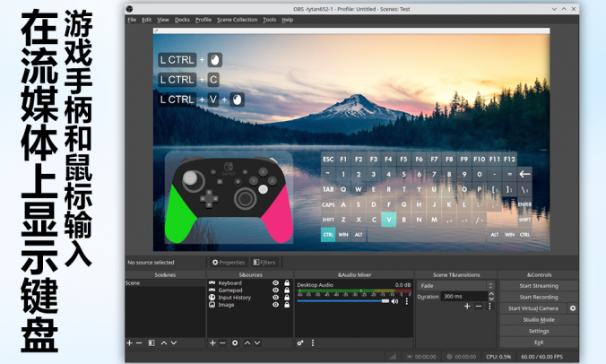
Task: Click the Start Streaming button
Action: point(539,285)
